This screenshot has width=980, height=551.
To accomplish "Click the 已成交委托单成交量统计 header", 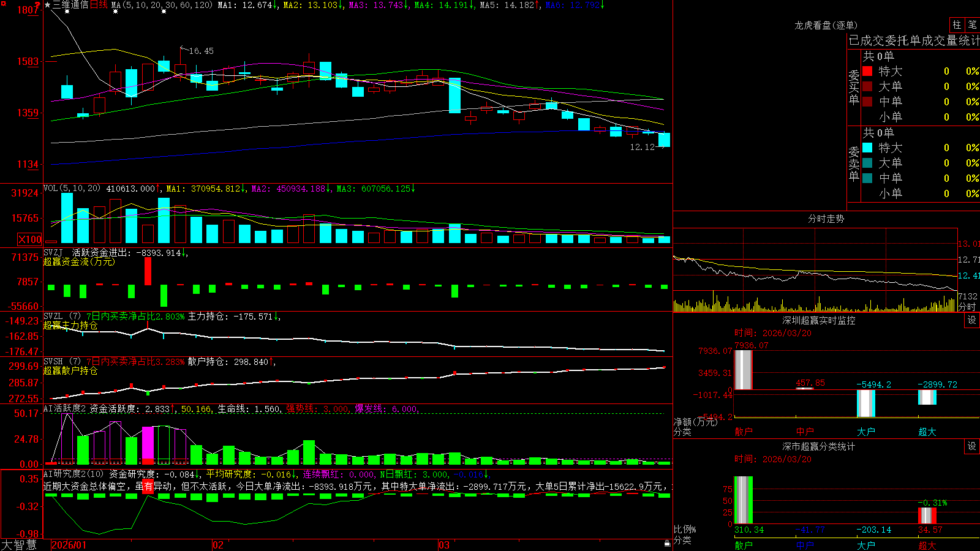I will point(914,40).
